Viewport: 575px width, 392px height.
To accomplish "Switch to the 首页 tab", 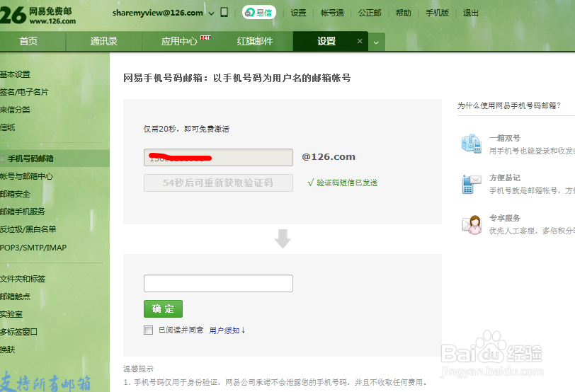I will pos(28,41).
